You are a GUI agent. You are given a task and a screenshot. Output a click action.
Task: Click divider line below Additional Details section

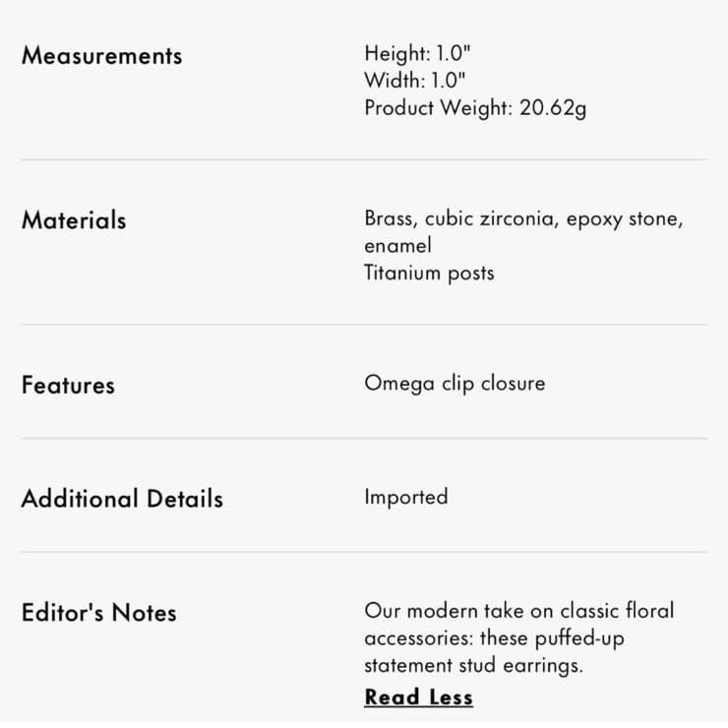click(364, 552)
